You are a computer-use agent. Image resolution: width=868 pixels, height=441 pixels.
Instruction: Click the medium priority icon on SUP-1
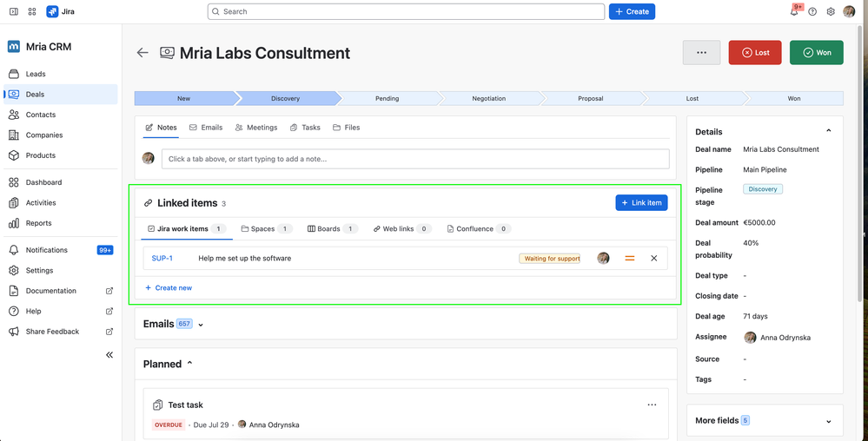(629, 259)
